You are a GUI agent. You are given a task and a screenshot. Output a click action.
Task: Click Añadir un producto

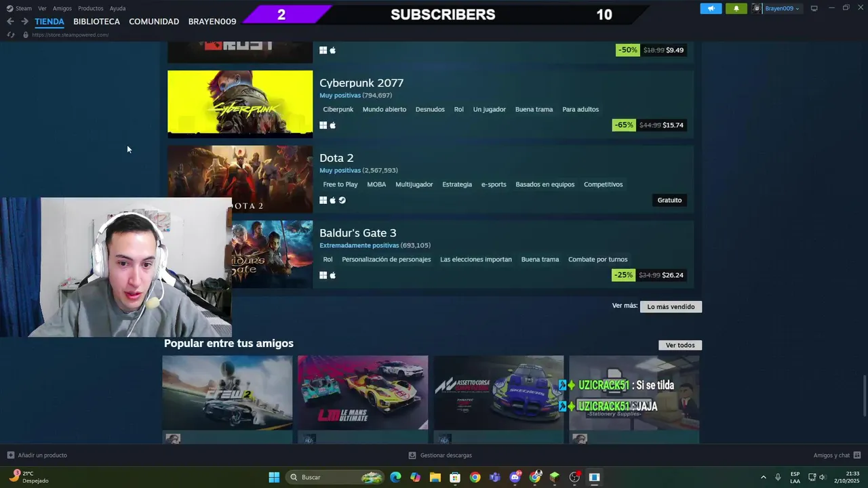37,455
